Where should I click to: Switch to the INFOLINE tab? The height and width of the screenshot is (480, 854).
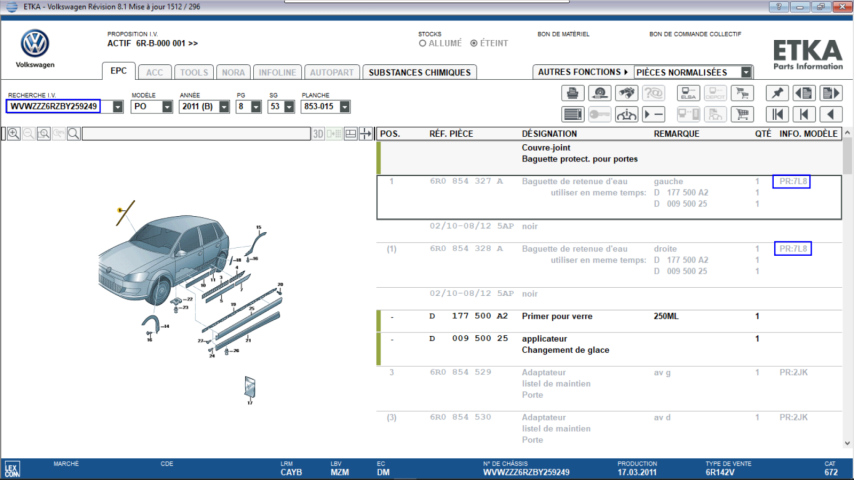[x=277, y=72]
